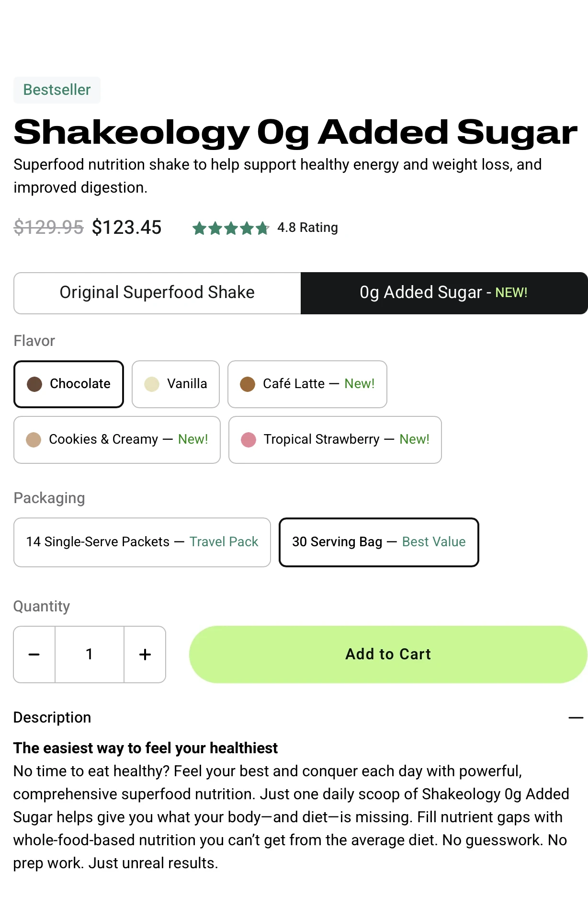Select the 30 Serving Bag option
Screen dimensions: 588x919
point(378,542)
